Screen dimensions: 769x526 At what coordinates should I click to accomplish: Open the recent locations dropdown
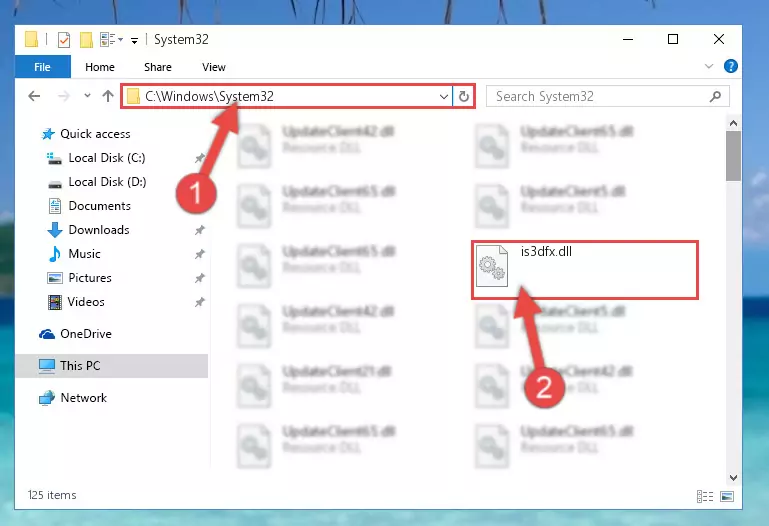tap(87, 96)
